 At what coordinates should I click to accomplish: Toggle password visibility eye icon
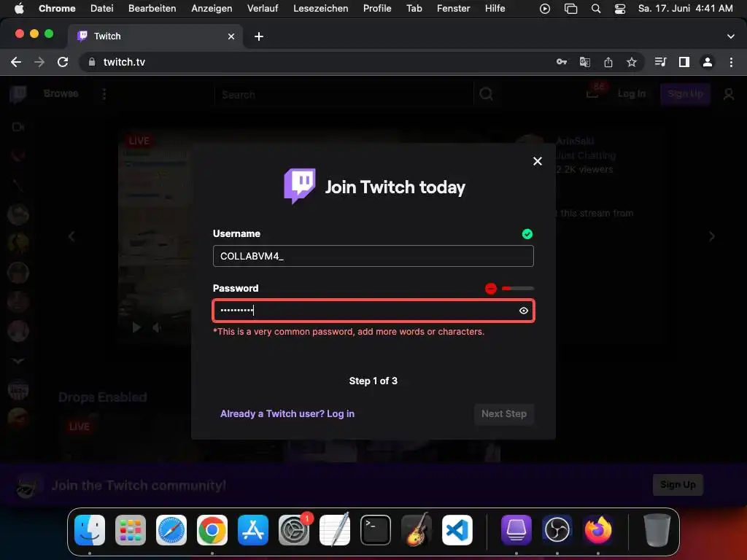pos(524,311)
